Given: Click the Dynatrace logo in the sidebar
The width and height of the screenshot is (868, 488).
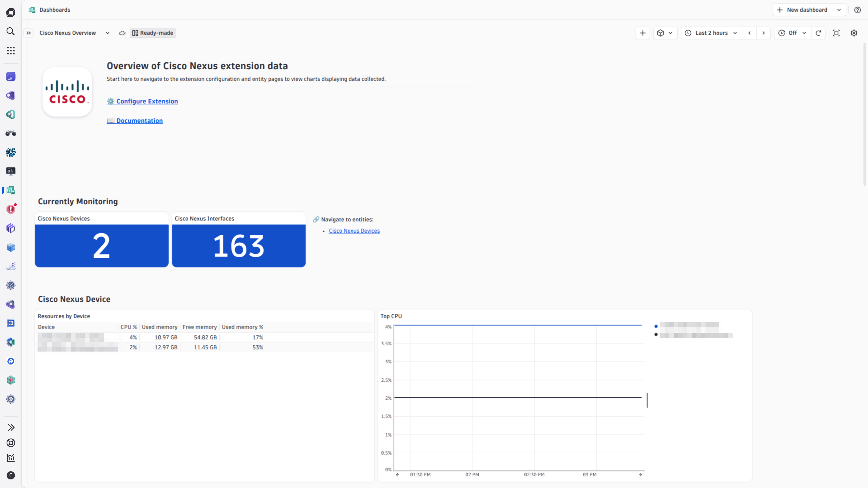Looking at the screenshot, I should coord(11,13).
